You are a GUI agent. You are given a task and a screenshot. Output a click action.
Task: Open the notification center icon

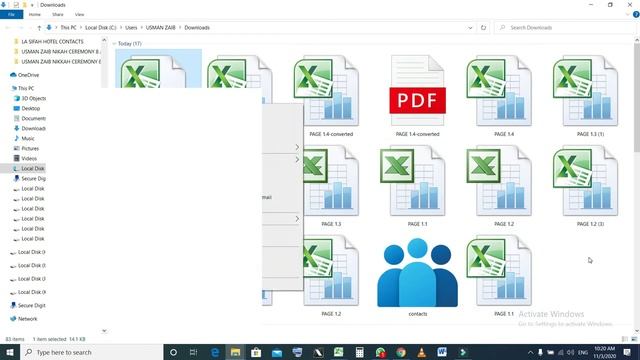tap(627, 352)
